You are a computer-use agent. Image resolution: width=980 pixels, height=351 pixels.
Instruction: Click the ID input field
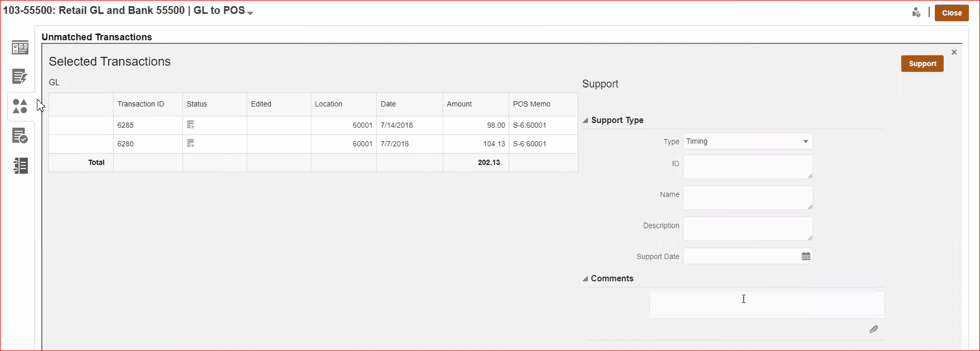pyautogui.click(x=748, y=167)
